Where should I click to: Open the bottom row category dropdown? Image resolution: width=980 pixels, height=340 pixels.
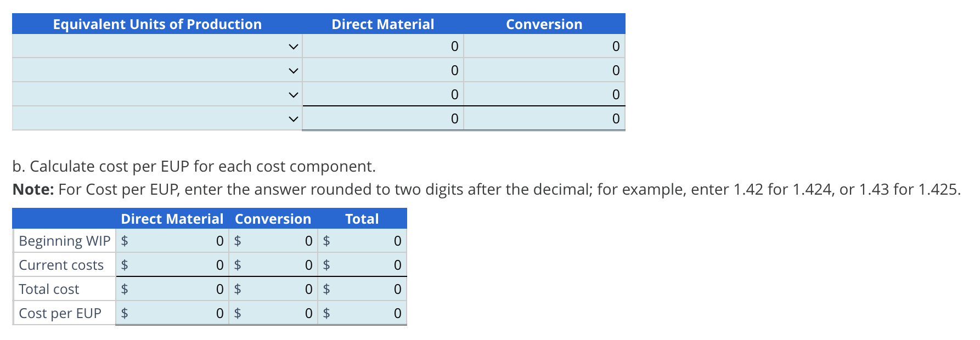pos(293,118)
